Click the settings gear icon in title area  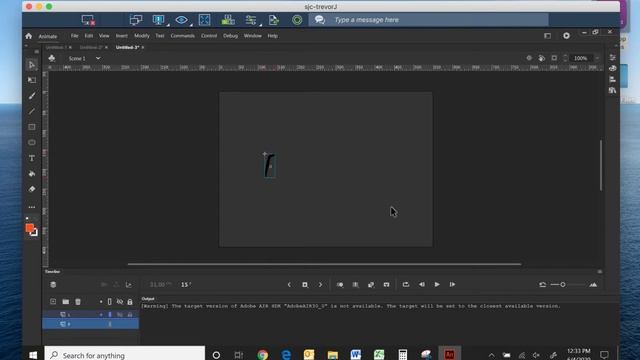(x=566, y=36)
